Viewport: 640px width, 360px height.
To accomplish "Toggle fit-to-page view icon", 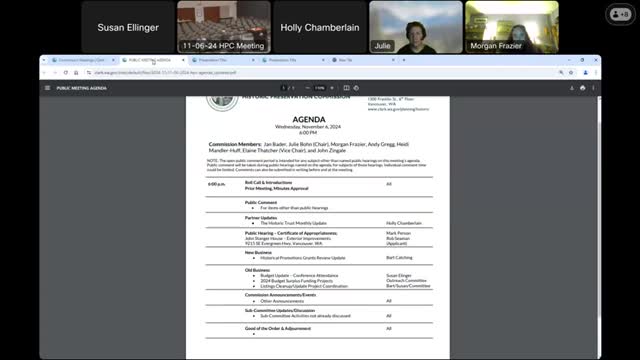I will (346, 88).
